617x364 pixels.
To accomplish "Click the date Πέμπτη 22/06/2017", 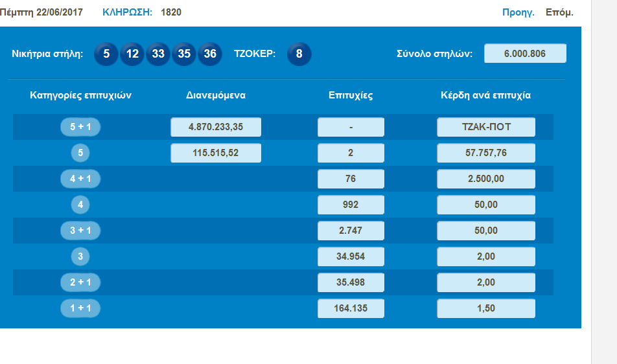I will [41, 12].
